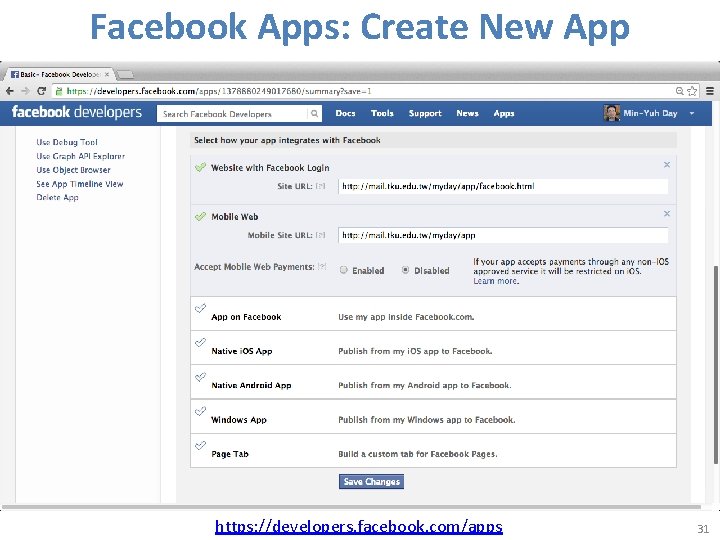The width and height of the screenshot is (720, 540).
Task: Click the browser back arrow
Action: tap(10, 91)
